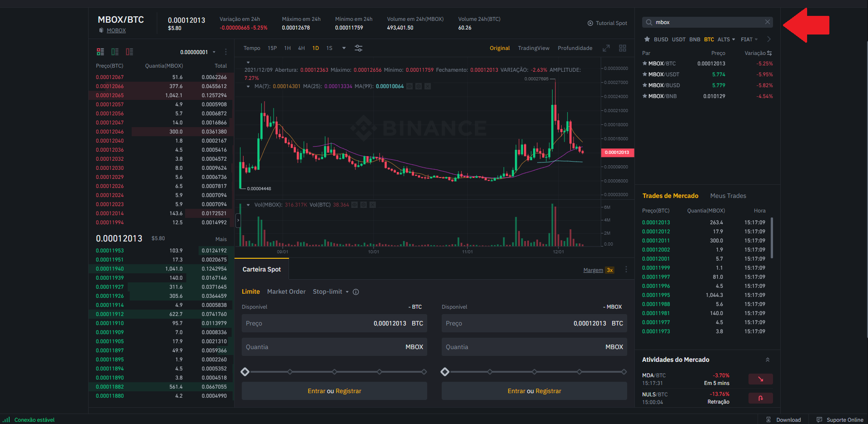
Task: Show combined order book view icon
Action: click(100, 52)
